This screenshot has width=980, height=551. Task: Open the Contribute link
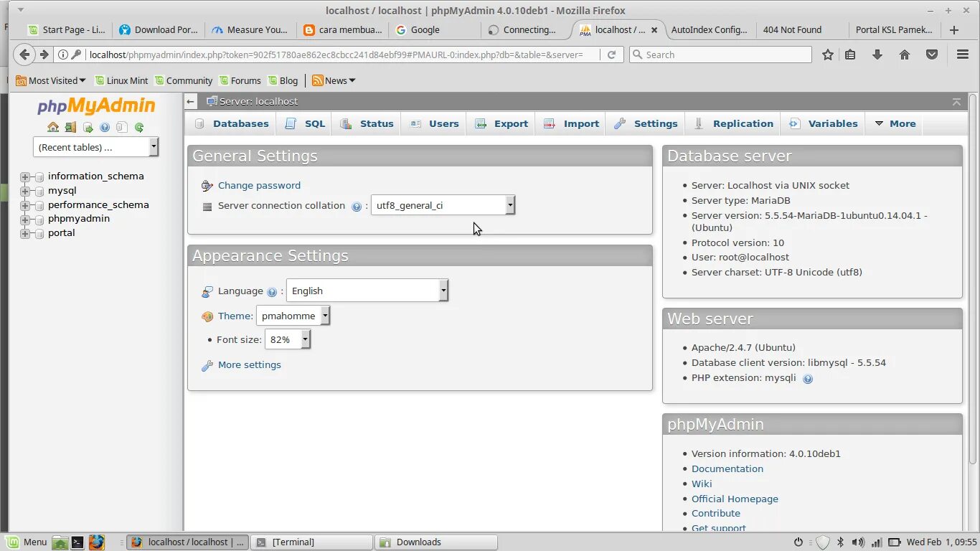coord(716,513)
